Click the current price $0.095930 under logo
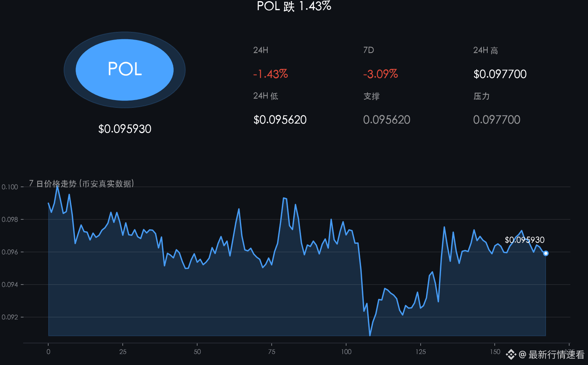This screenshot has height=365, width=588. click(x=125, y=129)
